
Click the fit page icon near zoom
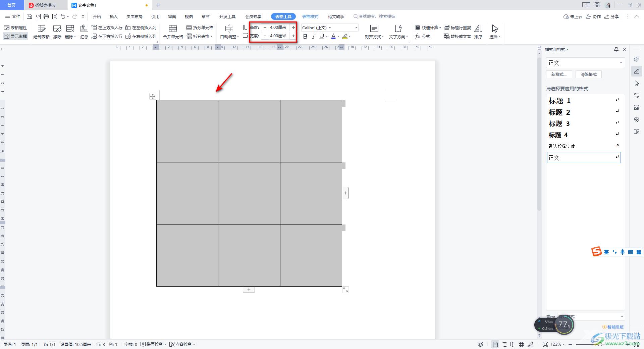(x=545, y=344)
